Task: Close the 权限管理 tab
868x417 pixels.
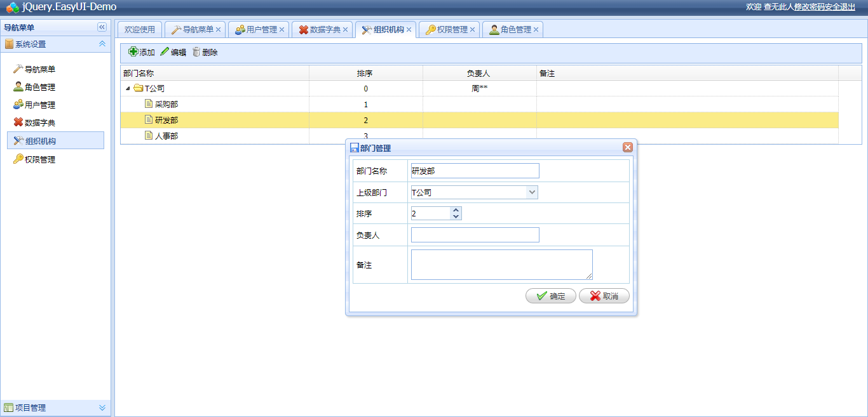Action: (472, 30)
